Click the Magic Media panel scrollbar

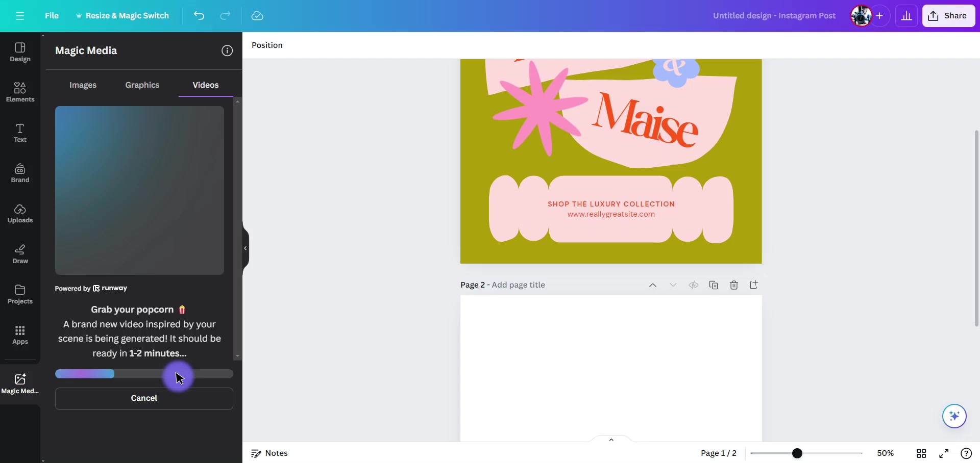237,228
